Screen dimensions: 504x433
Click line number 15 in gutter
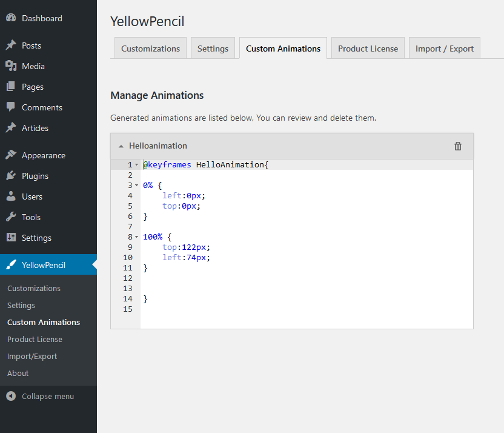(128, 309)
